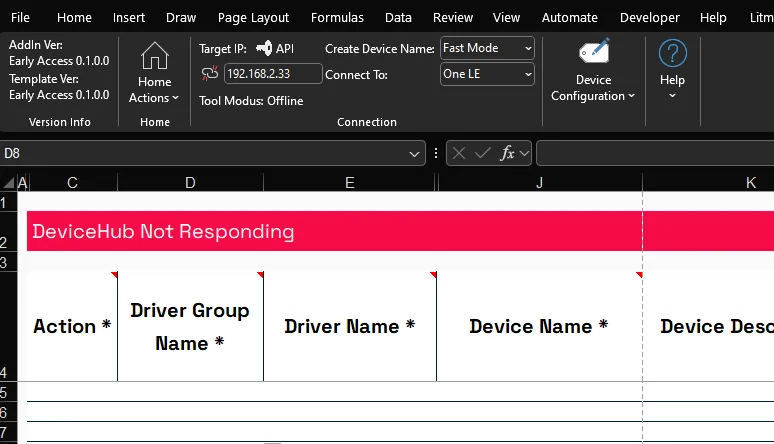Switch to the Home ribbon tab
This screenshot has height=444, width=774.
[x=74, y=18]
